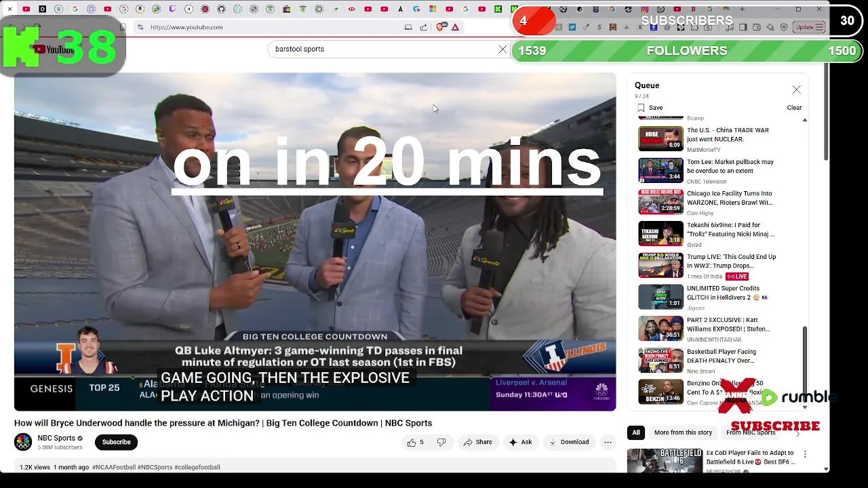Switch to the Instagram browser tab

644,9
